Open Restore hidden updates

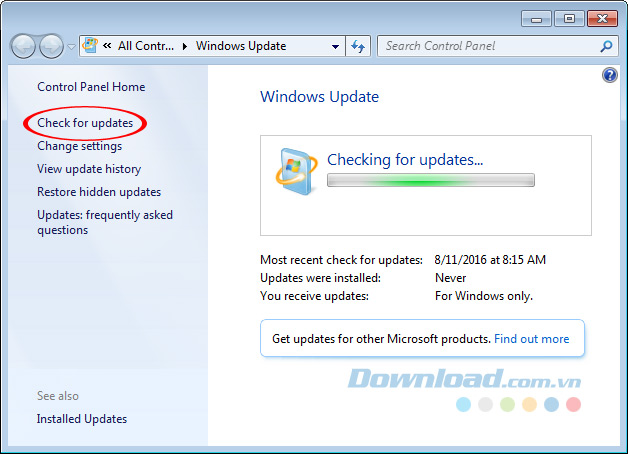99,192
